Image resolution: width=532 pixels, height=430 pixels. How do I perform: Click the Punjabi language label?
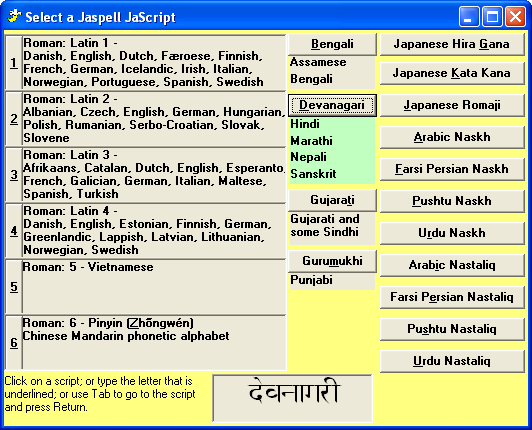(x=311, y=280)
